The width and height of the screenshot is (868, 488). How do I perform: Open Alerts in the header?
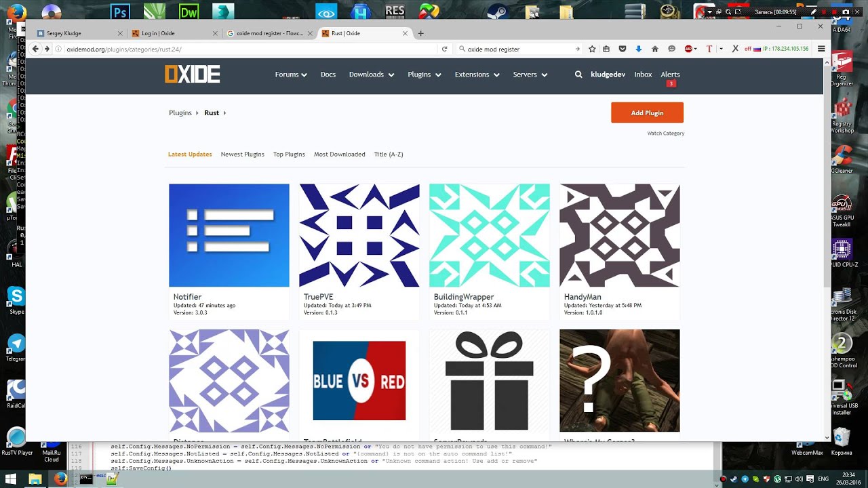670,75
